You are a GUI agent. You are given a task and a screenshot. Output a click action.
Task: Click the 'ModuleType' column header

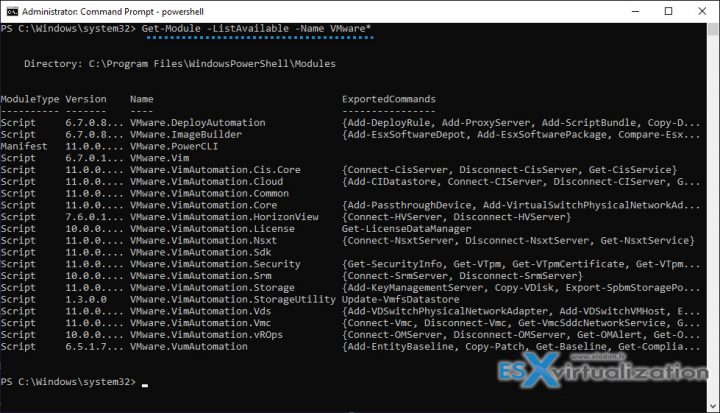click(x=30, y=99)
